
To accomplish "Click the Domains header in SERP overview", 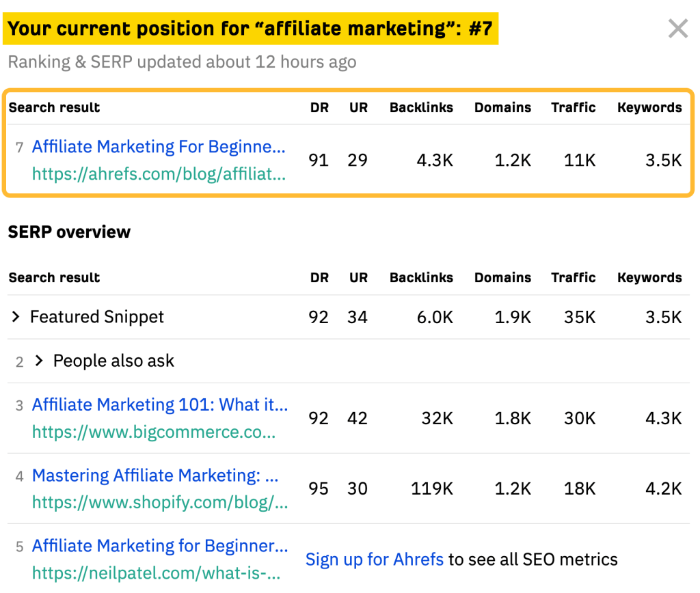I will click(x=502, y=277).
